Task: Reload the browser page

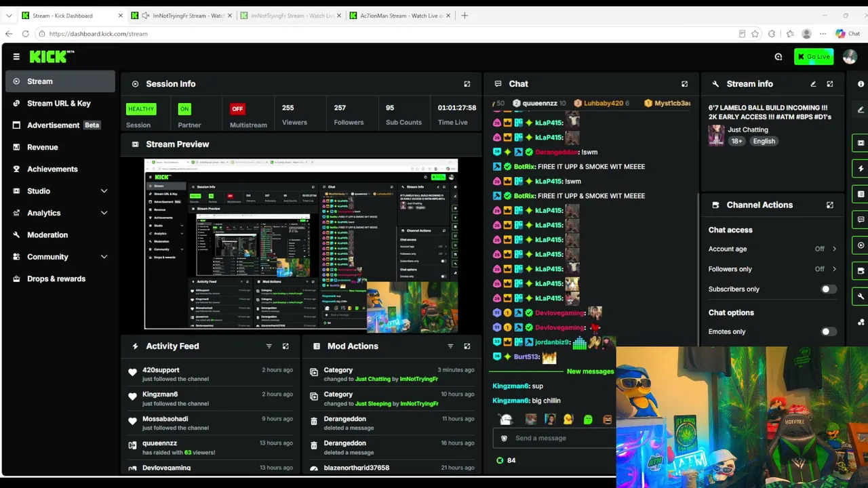Action: click(x=25, y=34)
